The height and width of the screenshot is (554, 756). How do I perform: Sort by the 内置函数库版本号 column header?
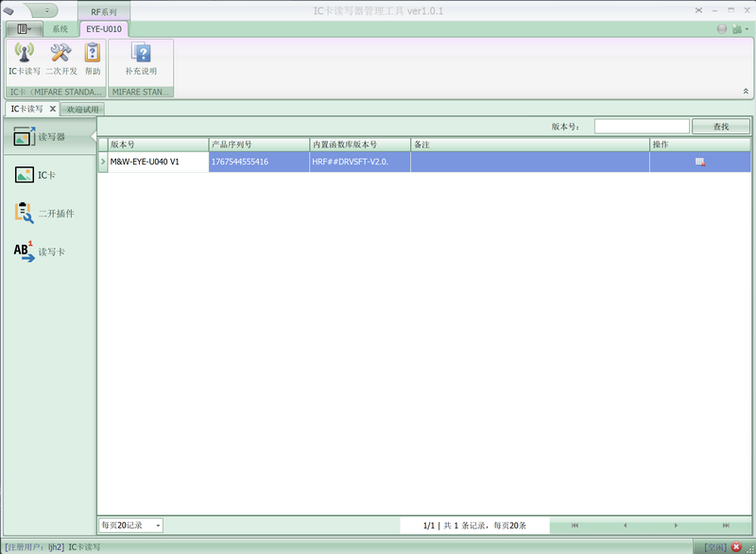tap(360, 145)
